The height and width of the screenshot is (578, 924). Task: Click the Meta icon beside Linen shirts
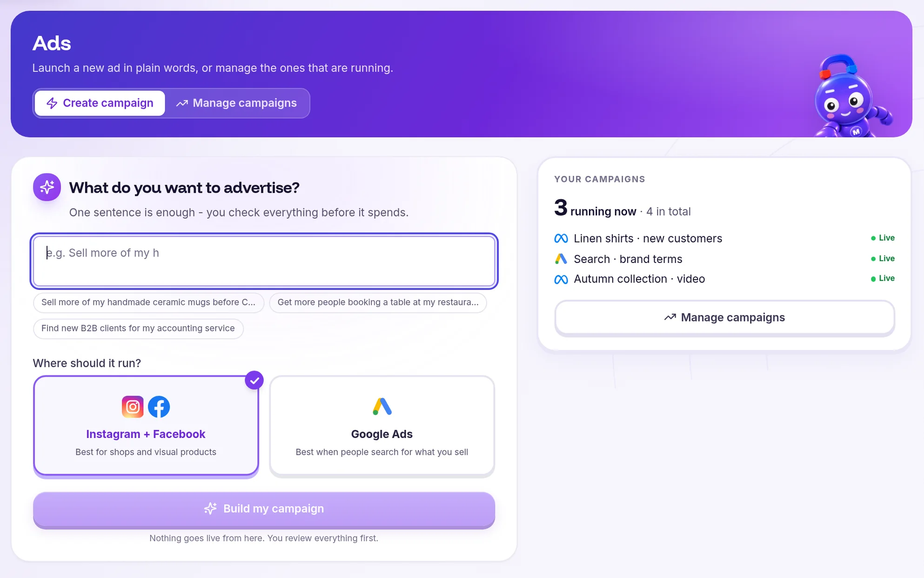(x=561, y=238)
